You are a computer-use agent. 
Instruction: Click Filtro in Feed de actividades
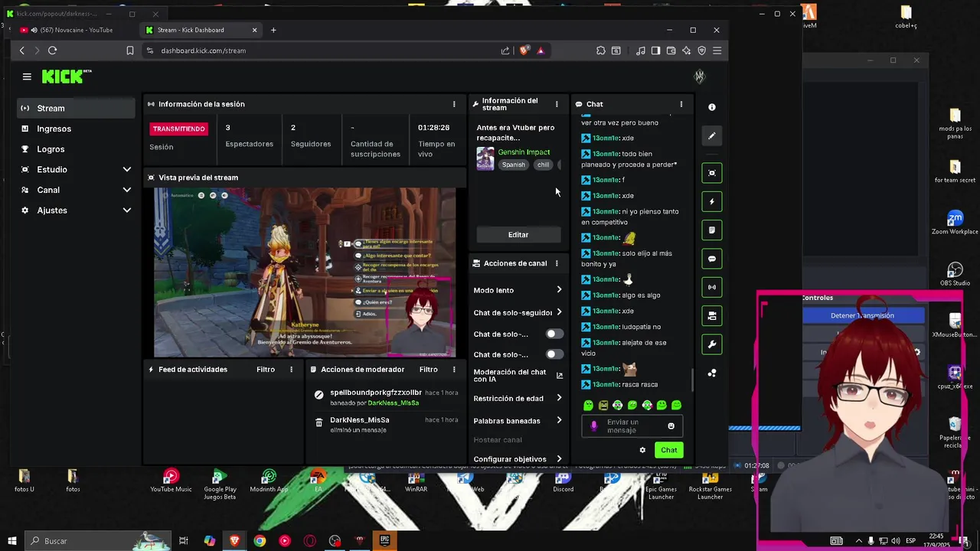[266, 370]
